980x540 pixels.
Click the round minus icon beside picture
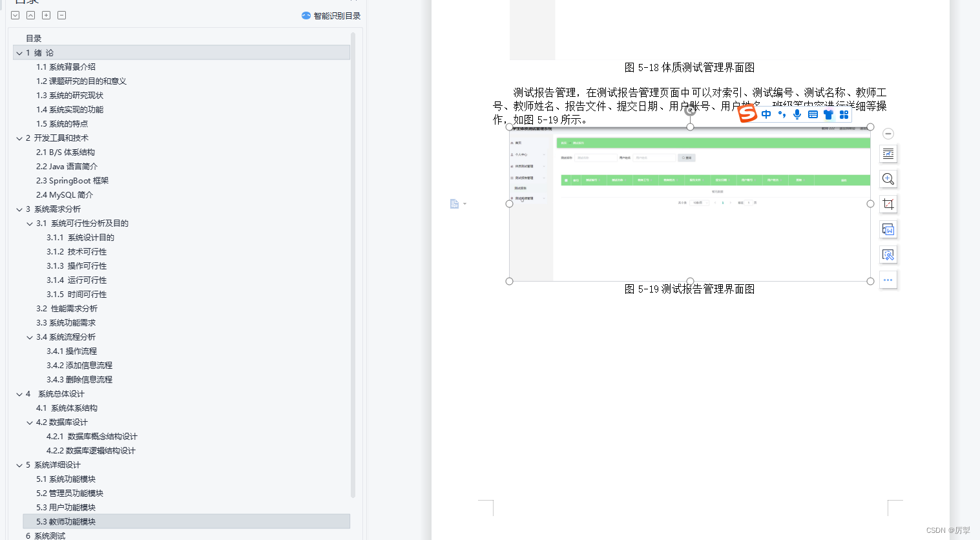tap(888, 134)
